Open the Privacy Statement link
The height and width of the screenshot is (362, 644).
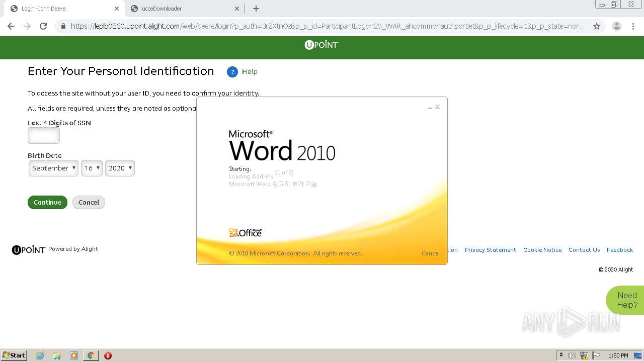pos(491,250)
